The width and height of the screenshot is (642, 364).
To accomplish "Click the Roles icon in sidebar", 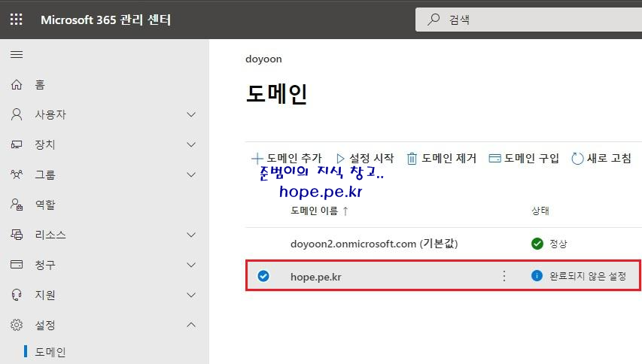I will tap(17, 205).
